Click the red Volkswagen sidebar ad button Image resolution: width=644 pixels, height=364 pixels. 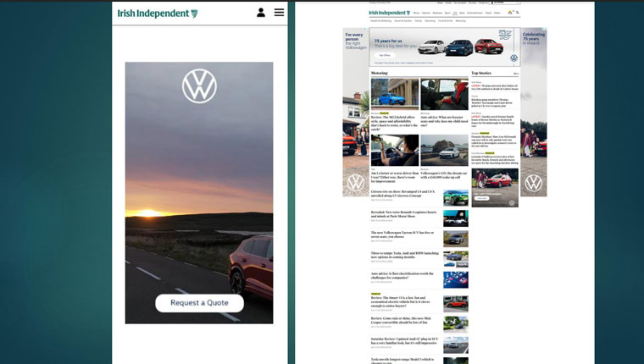pos(482,198)
